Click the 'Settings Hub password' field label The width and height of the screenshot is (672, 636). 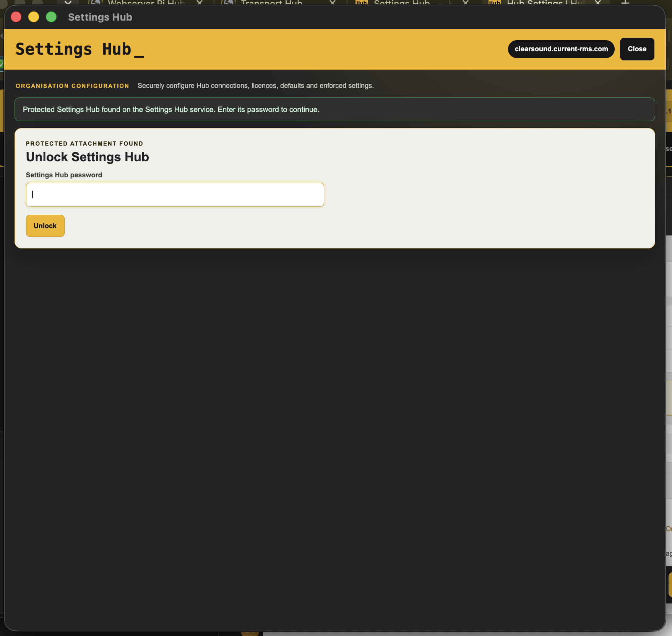[x=64, y=175]
